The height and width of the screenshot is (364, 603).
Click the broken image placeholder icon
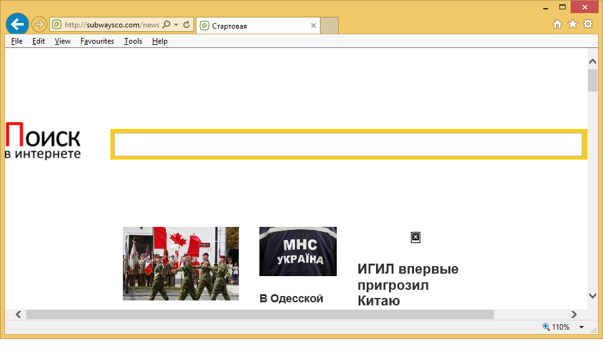(x=415, y=237)
